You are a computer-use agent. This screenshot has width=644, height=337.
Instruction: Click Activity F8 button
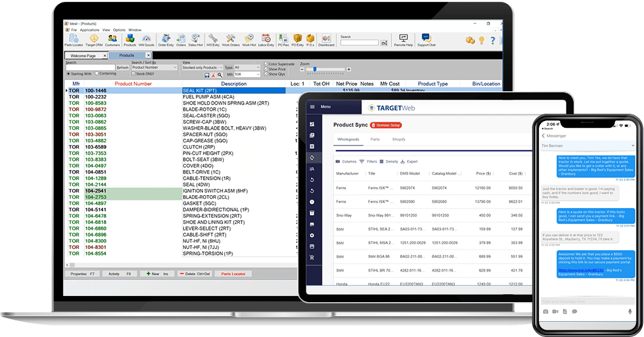click(119, 274)
